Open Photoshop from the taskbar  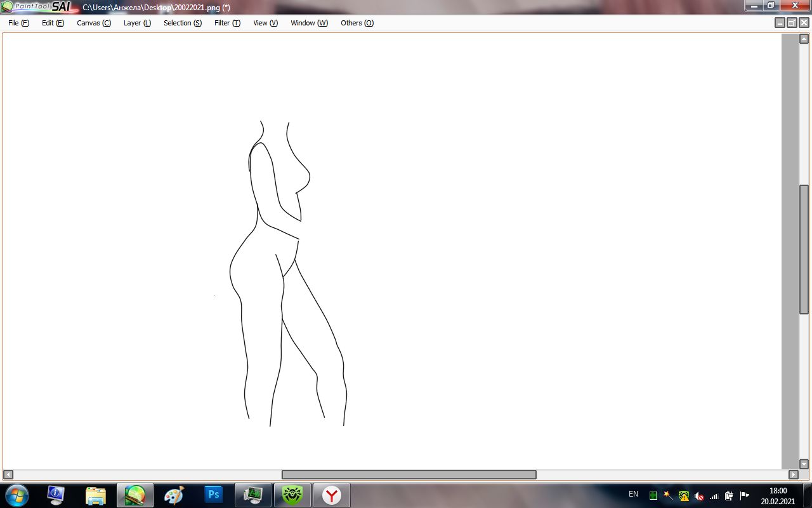(214, 495)
